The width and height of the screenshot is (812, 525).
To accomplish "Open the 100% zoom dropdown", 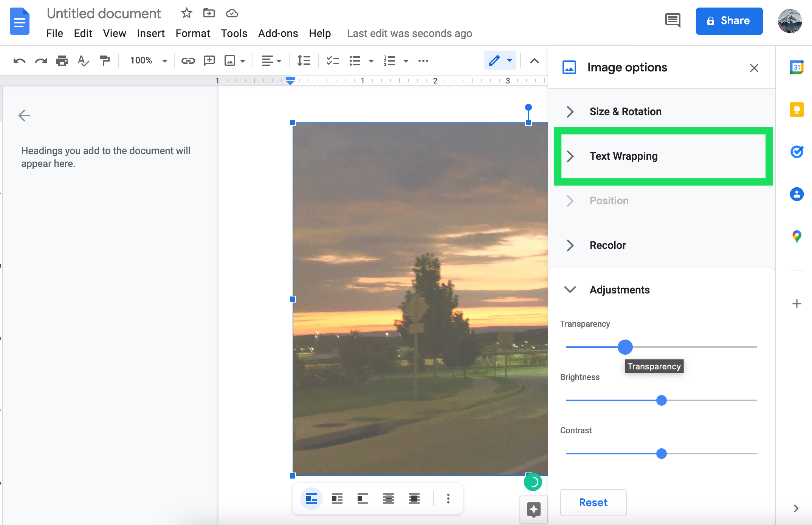I will 148,60.
